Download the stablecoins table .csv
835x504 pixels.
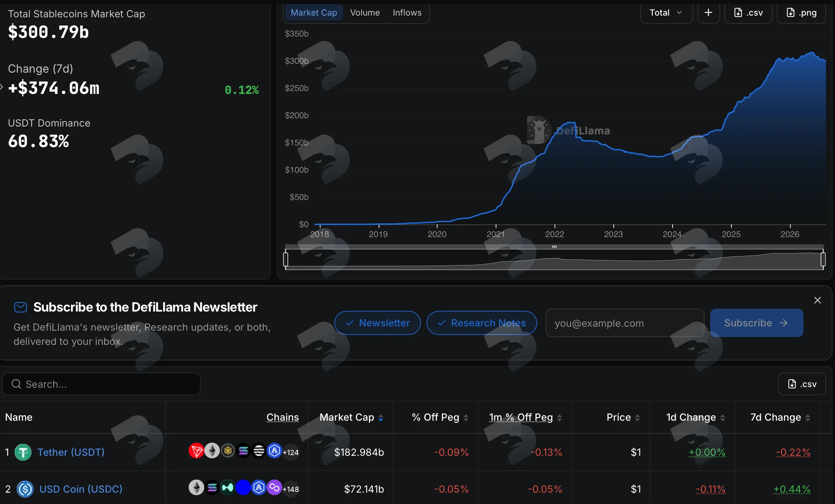pyautogui.click(x=802, y=384)
